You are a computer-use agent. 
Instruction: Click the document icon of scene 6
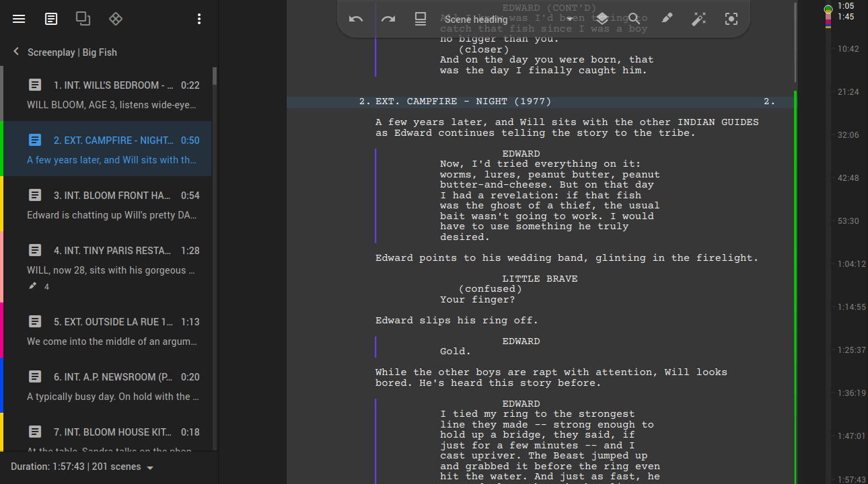[35, 377]
